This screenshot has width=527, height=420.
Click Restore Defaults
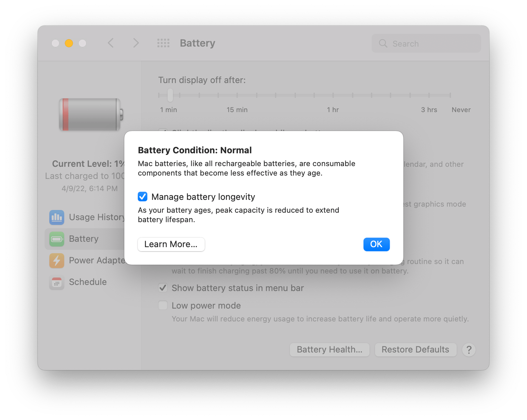pyautogui.click(x=415, y=349)
